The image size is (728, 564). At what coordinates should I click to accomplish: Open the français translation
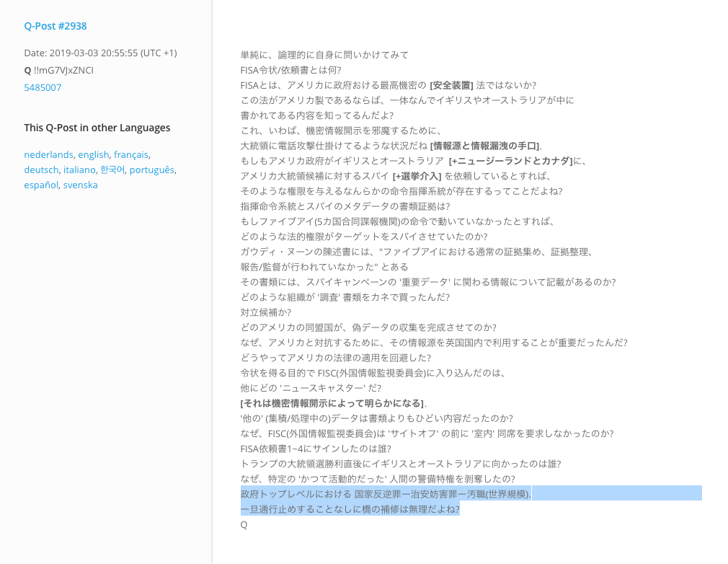pos(131,155)
